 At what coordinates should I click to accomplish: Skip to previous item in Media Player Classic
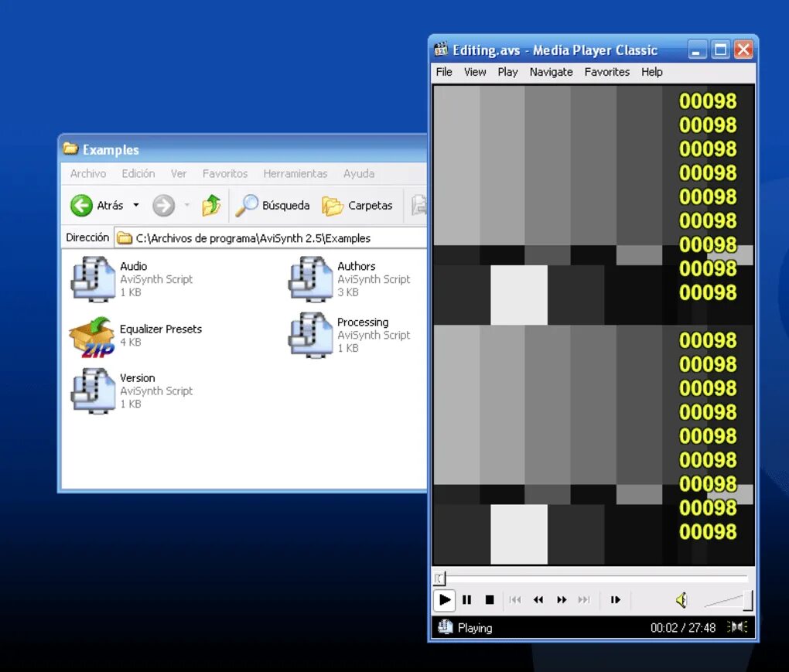coord(514,600)
